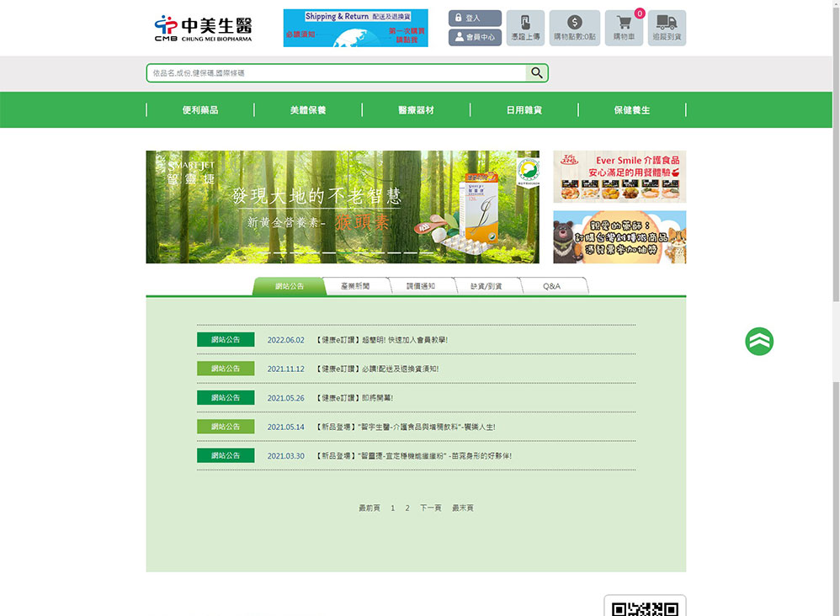This screenshot has height=616, width=840.
Task: Open the Ever Smile 介護食品 banner
Action: click(619, 177)
